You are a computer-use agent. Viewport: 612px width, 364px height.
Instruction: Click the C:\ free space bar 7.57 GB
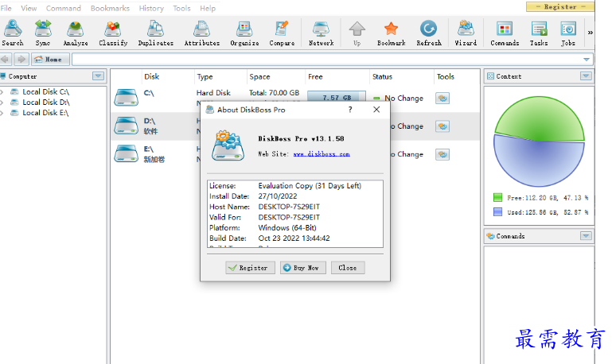pos(337,97)
